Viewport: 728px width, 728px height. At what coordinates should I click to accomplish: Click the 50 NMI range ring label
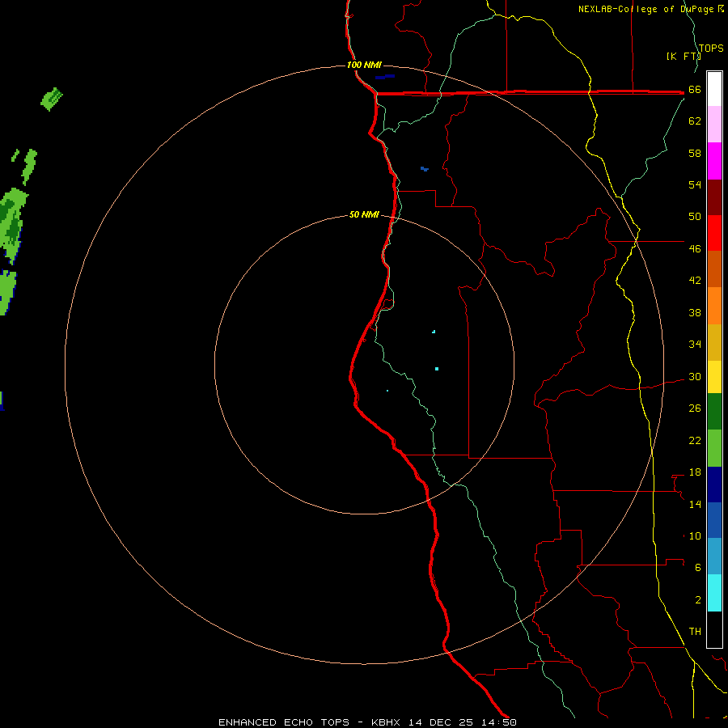364,214
